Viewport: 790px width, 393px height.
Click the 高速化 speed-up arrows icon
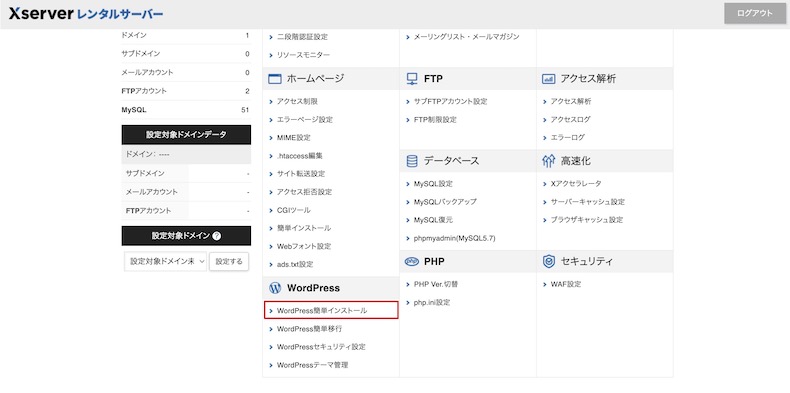(x=548, y=161)
